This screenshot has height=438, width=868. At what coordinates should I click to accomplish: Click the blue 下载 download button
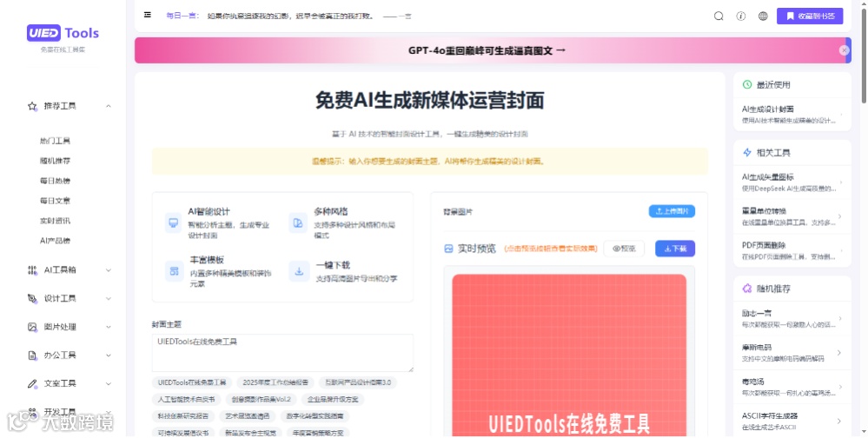pyautogui.click(x=675, y=249)
